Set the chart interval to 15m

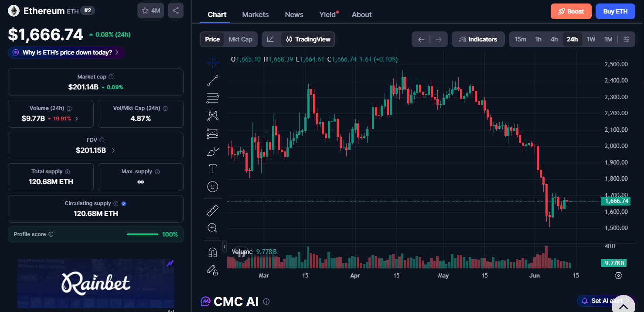point(520,39)
